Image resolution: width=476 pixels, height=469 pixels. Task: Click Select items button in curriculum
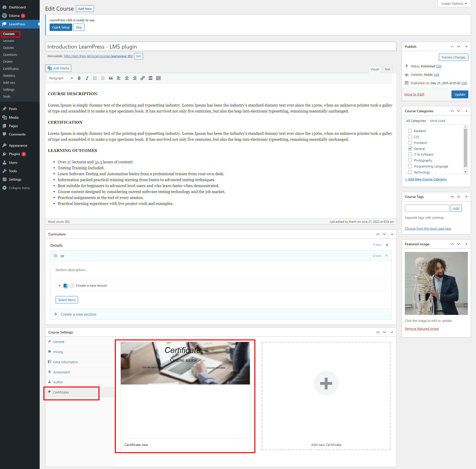(x=67, y=300)
